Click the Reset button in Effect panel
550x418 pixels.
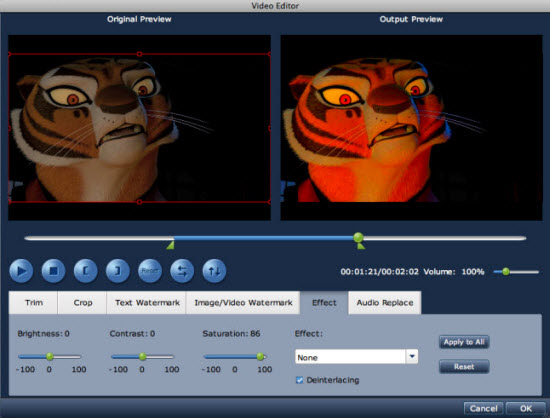click(x=464, y=366)
